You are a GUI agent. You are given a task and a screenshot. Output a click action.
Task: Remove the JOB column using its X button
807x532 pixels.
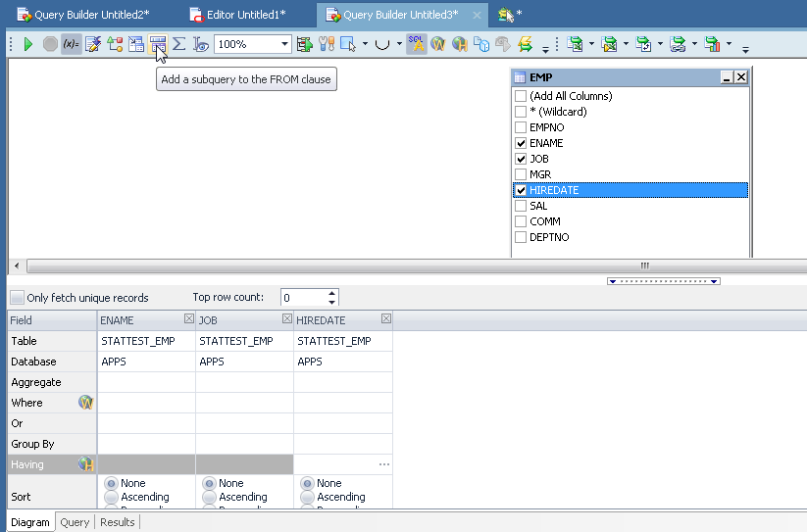[x=287, y=319]
